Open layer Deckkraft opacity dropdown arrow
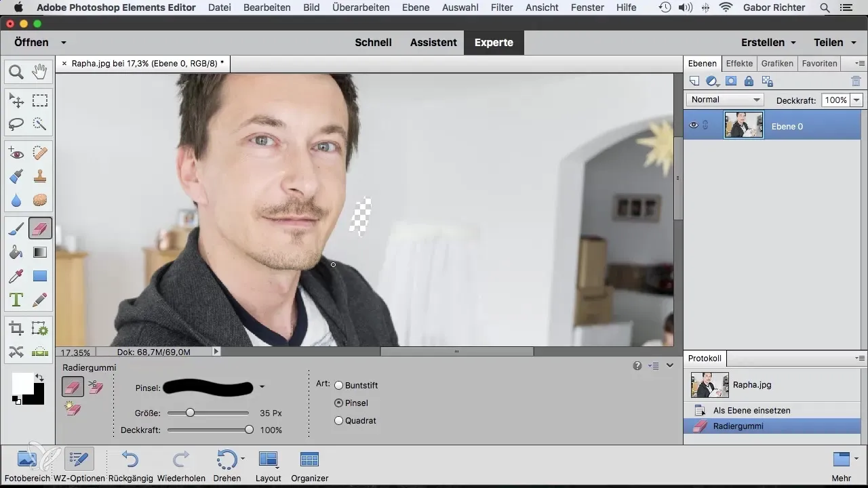 click(856, 100)
